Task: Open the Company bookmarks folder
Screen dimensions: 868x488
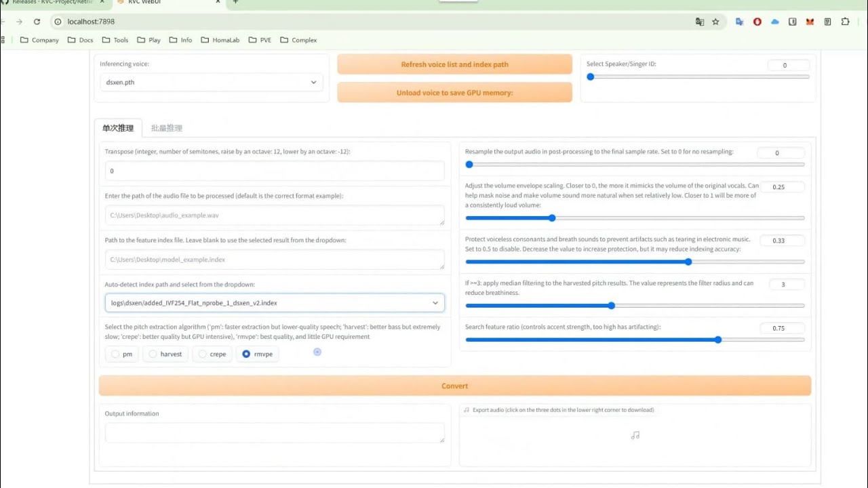Action: [39, 40]
